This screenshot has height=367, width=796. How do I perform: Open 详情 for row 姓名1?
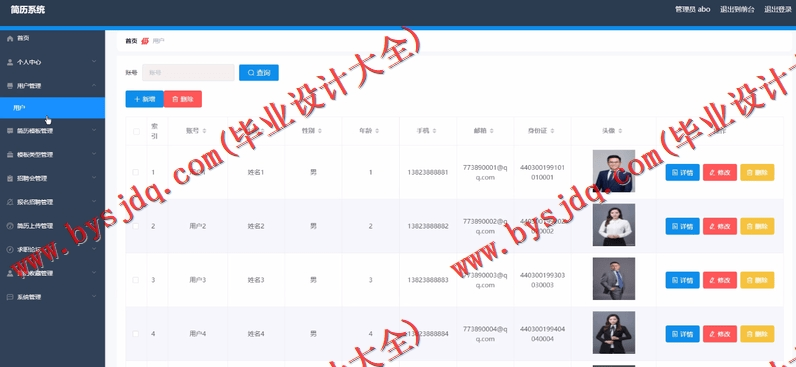click(x=682, y=173)
